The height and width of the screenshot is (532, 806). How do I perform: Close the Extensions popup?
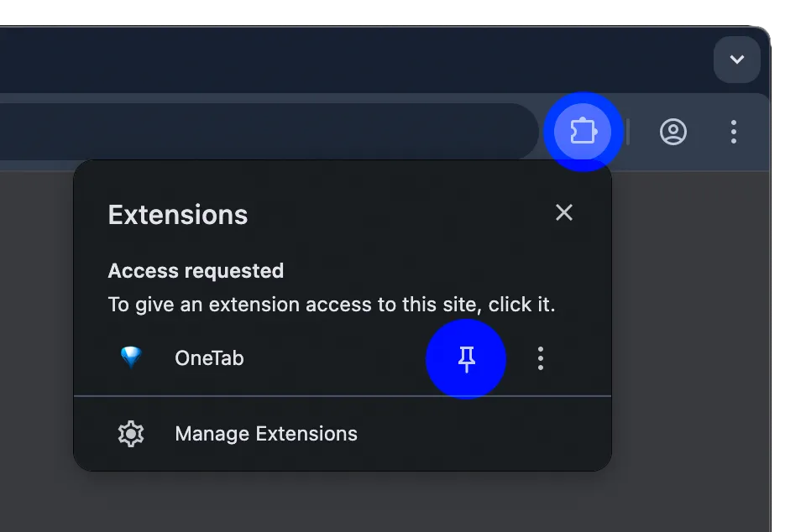point(564,213)
